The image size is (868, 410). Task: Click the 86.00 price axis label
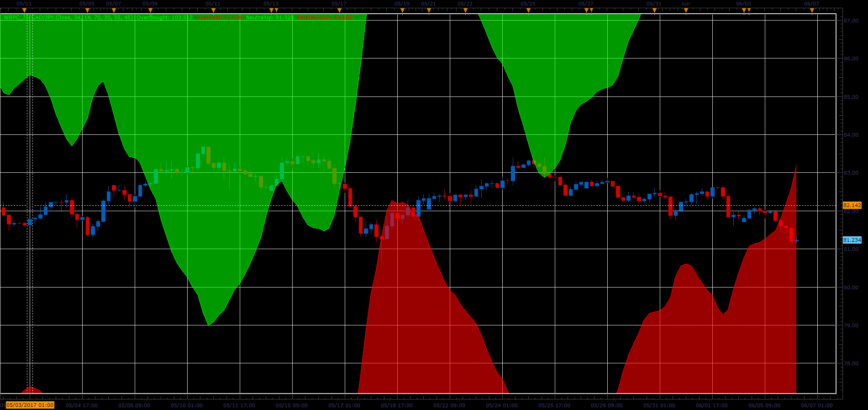click(851, 59)
